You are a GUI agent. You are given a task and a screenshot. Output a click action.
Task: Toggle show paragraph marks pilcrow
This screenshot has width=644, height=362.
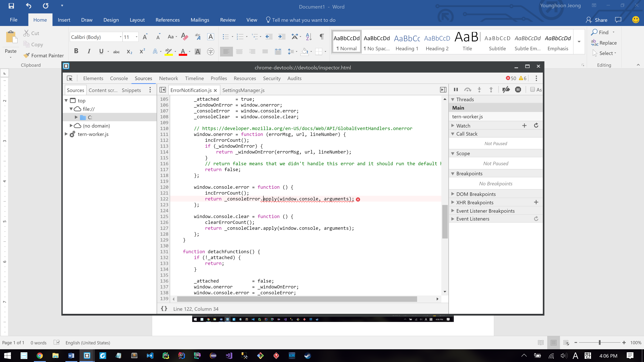click(322, 37)
